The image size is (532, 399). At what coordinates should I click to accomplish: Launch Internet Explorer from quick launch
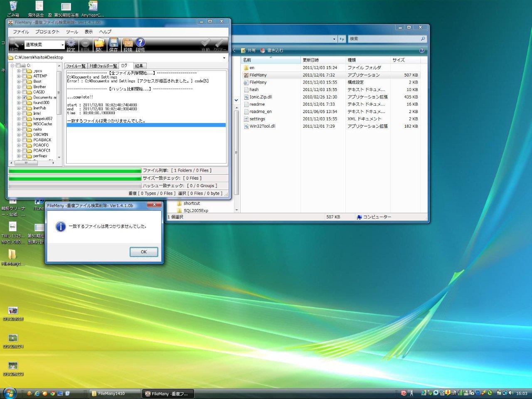coord(37,393)
